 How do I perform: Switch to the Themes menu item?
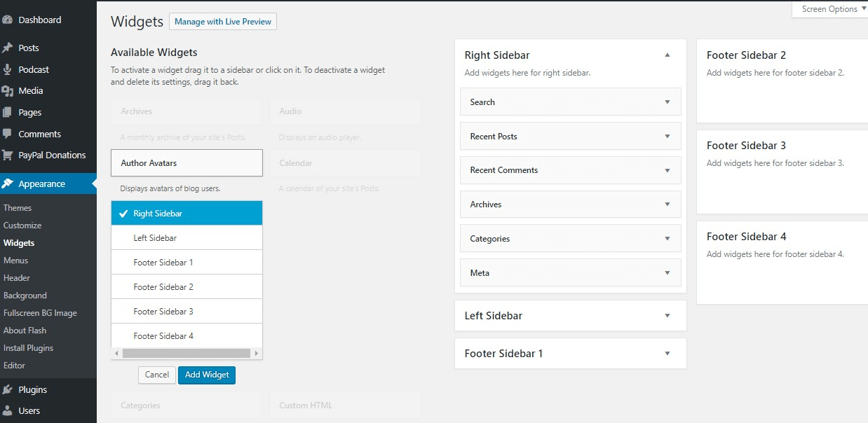(17, 207)
